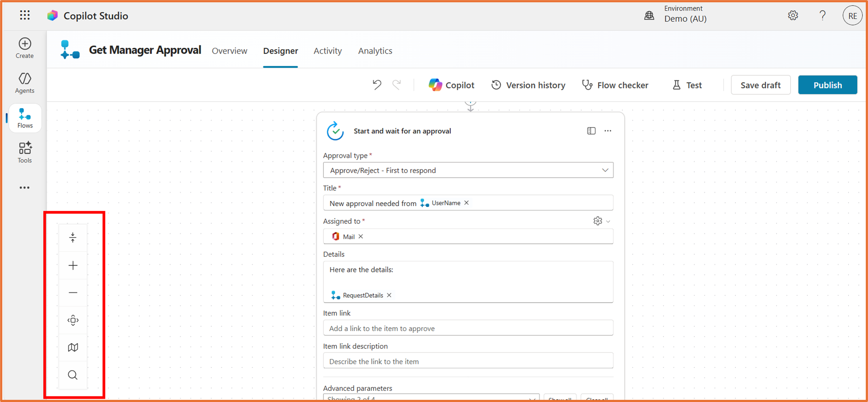Image resolution: width=868 pixels, height=402 pixels.
Task: Click Save draft
Action: [760, 85]
